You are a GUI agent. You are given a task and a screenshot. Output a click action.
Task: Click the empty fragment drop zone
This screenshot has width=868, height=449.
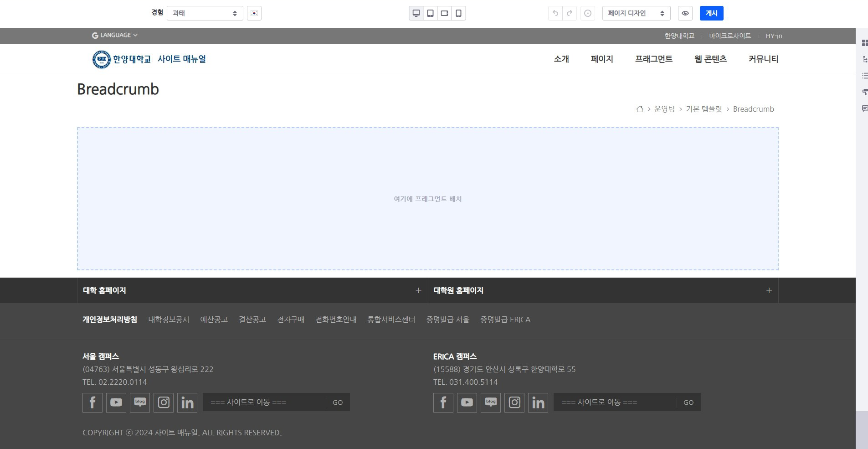tap(427, 199)
